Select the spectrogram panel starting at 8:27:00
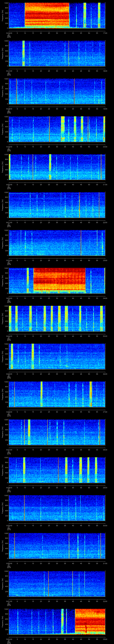 (x=57, y=432)
